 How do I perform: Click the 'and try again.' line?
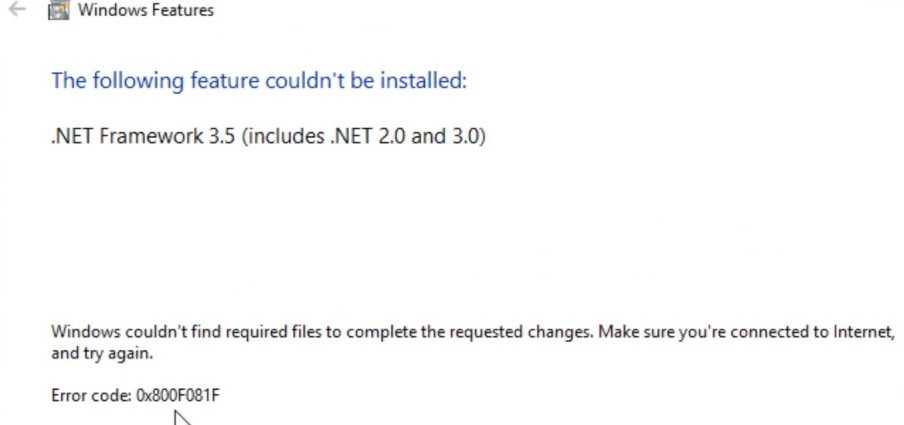coord(102,353)
